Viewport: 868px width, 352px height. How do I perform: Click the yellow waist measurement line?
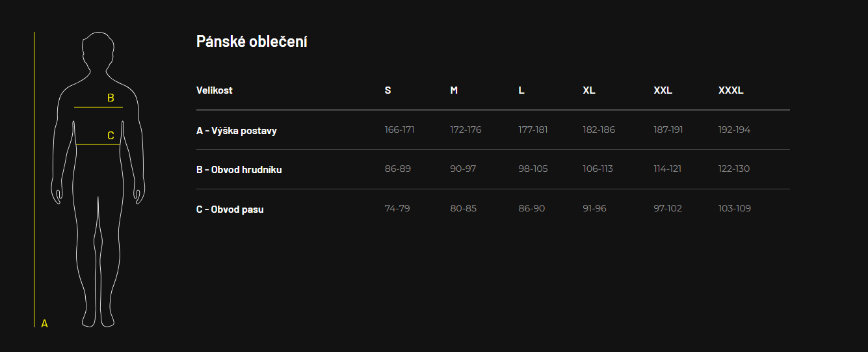click(x=98, y=144)
